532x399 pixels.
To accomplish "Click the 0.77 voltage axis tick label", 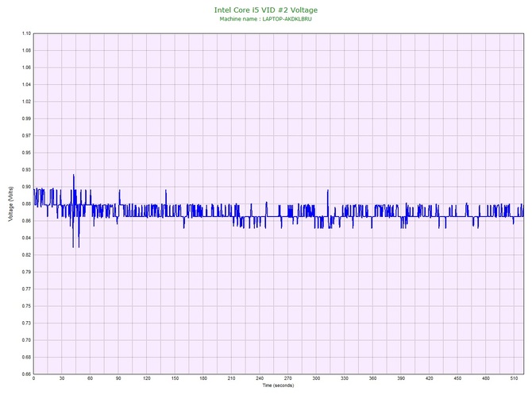I will pos(26,289).
